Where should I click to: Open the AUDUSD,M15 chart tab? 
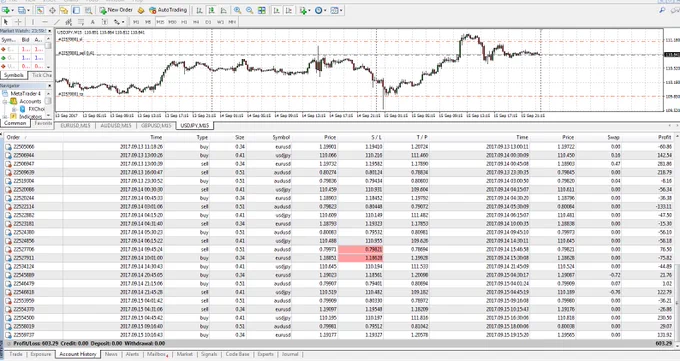(x=115, y=126)
